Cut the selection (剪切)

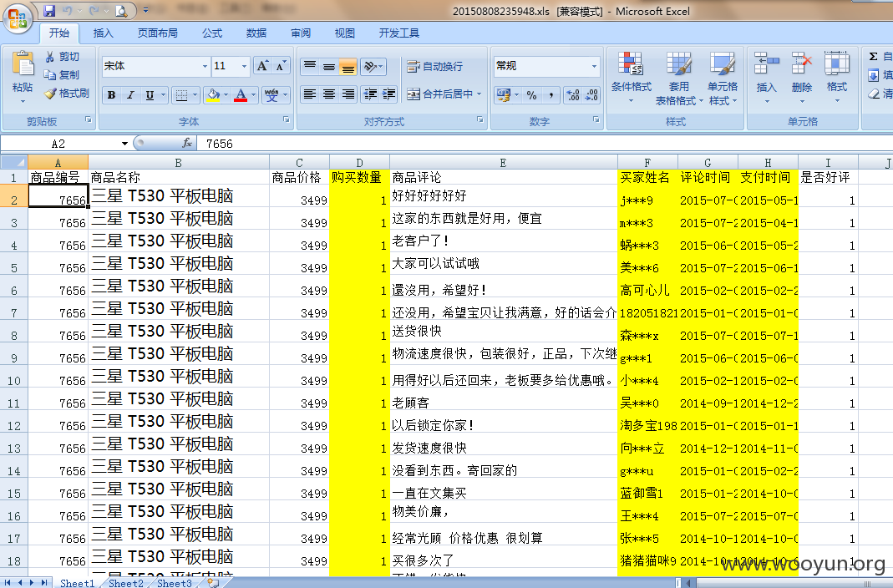[x=62, y=56]
